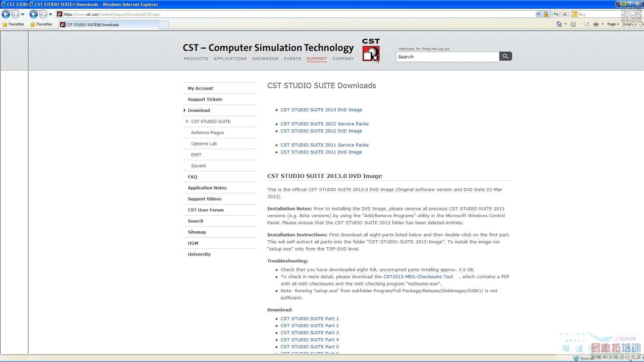Viewport: 644px width, 362px height.
Task: Click the Internet zone globe in the status bar
Action: click(x=576, y=358)
